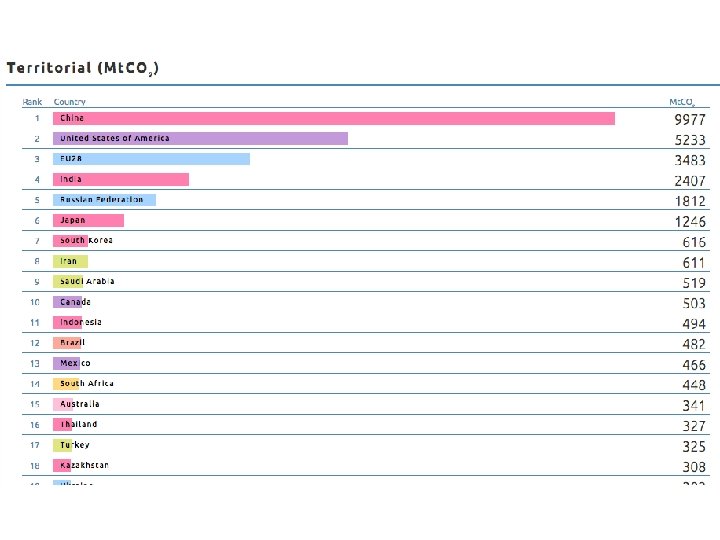Select the United States of America bar

pyautogui.click(x=200, y=138)
